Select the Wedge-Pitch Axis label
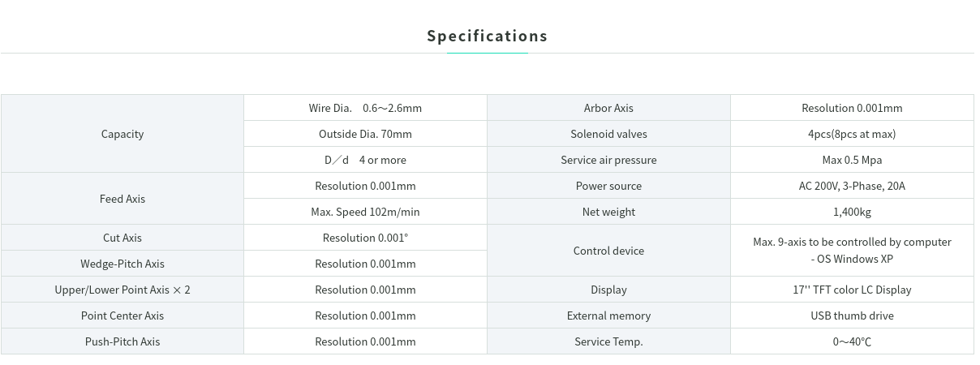This screenshot has width=980, height=365. pyautogui.click(x=122, y=264)
